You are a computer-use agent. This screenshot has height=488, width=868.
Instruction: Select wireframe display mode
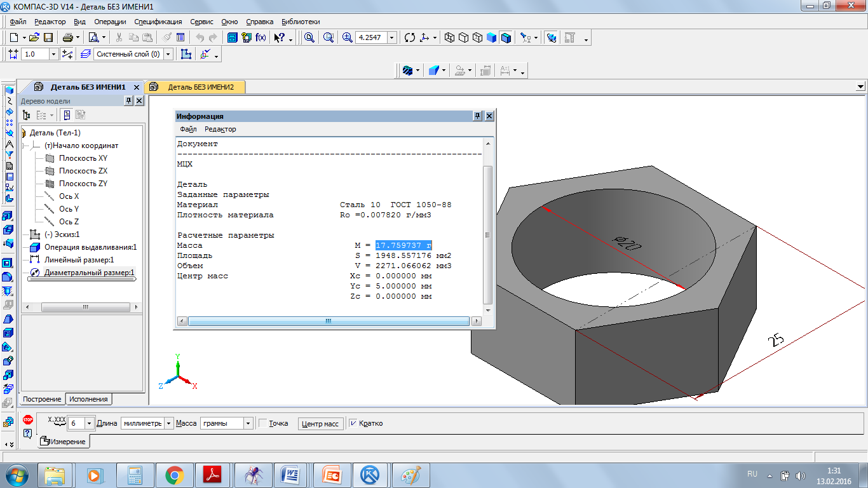tap(450, 37)
